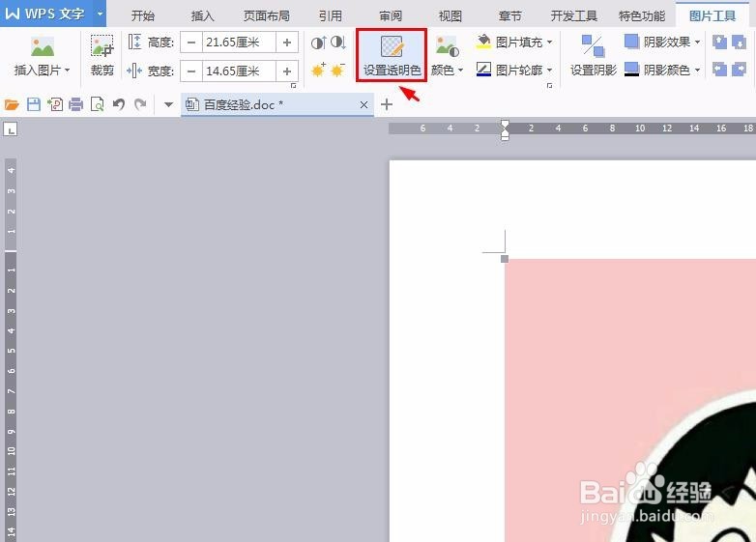Expand the 图片填充 dropdown arrow

click(550, 43)
